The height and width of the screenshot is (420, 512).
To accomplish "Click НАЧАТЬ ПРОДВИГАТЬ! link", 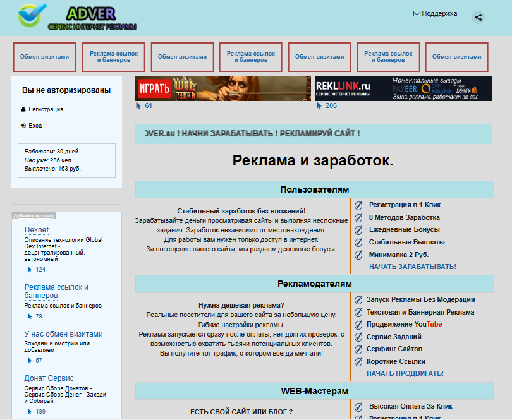I will click(x=405, y=374).
